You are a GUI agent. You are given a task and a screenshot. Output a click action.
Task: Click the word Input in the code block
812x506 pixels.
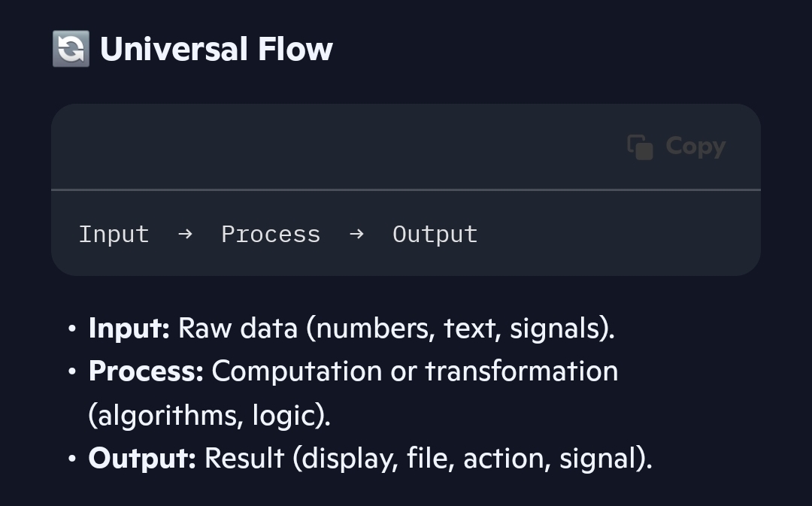[x=114, y=234]
